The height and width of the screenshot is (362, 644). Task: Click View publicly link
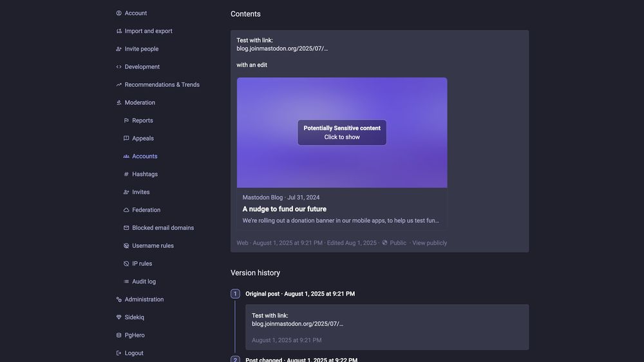430,243
